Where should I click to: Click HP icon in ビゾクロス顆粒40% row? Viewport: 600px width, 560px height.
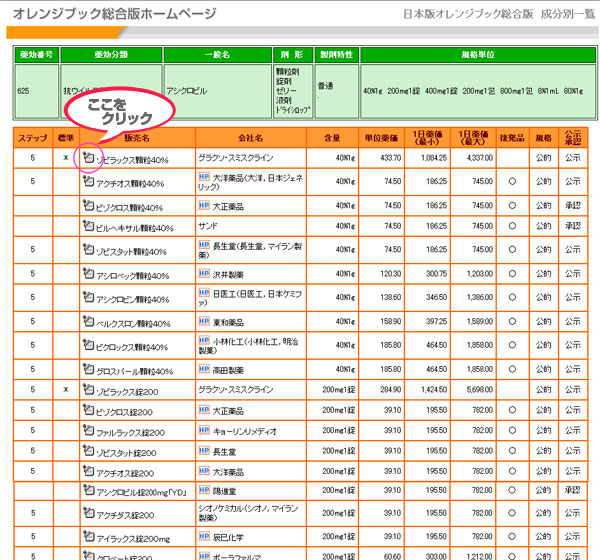[x=204, y=205]
